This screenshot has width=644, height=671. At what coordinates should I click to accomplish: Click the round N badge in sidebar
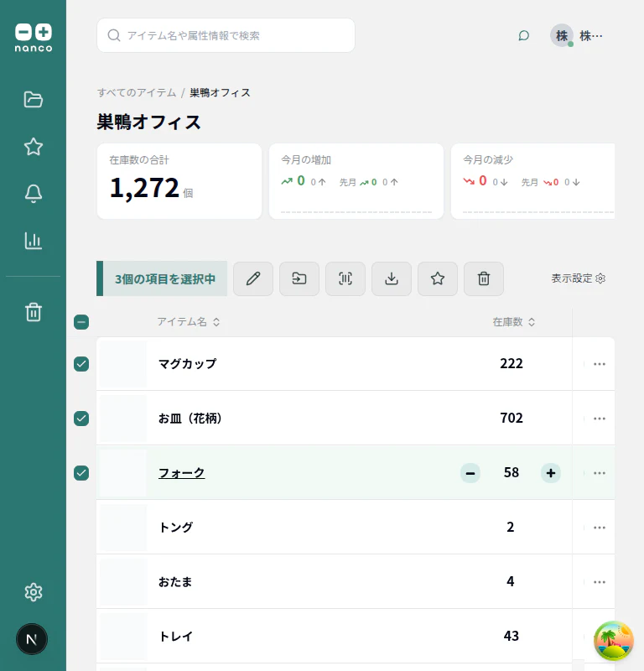(32, 639)
